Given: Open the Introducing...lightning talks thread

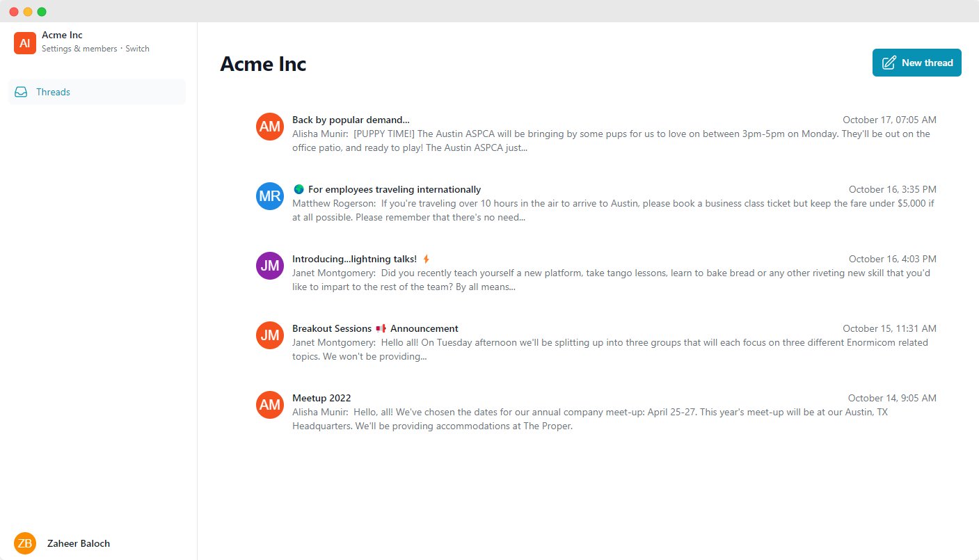Looking at the screenshot, I should 353,258.
